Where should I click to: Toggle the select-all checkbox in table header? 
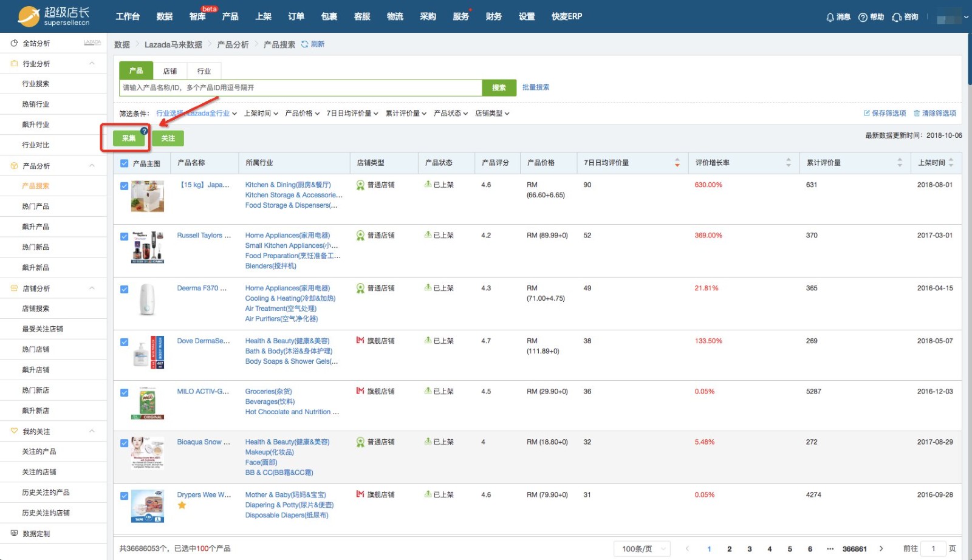point(125,163)
